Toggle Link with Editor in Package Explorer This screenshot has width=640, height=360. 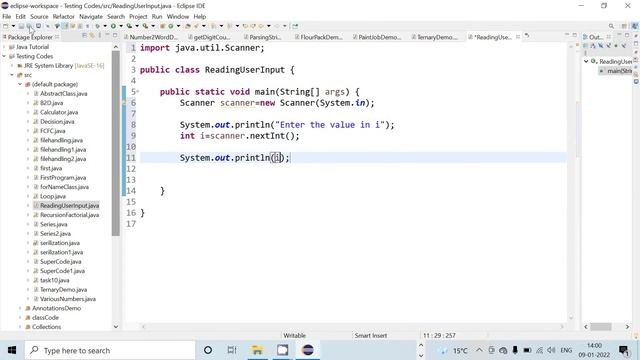point(92,36)
